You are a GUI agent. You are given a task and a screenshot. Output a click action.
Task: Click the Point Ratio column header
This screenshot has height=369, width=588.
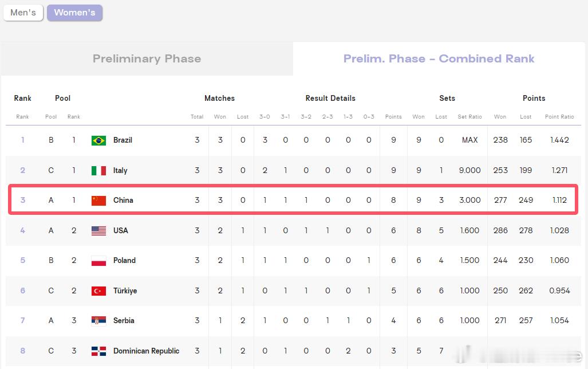point(559,117)
